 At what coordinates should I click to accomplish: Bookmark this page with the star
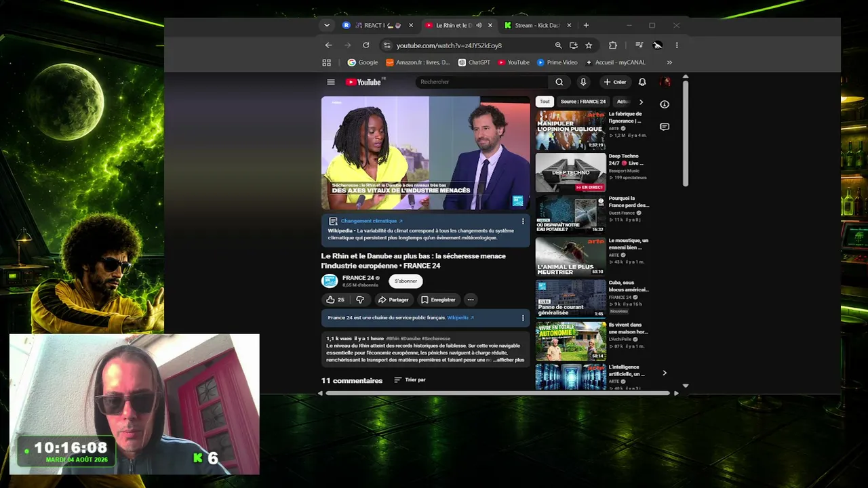click(x=589, y=45)
